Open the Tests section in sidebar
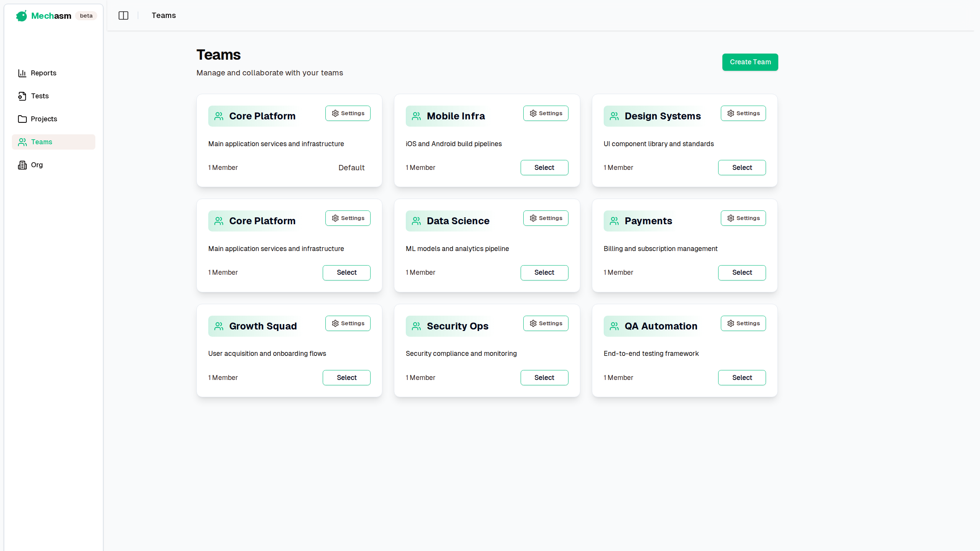Image resolution: width=980 pixels, height=551 pixels. click(x=40, y=96)
